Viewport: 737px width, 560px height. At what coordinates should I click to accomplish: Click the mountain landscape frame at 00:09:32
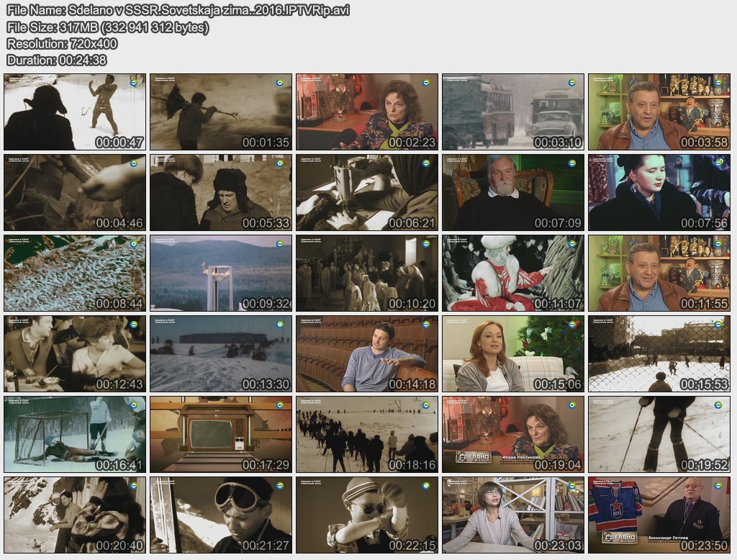click(221, 273)
